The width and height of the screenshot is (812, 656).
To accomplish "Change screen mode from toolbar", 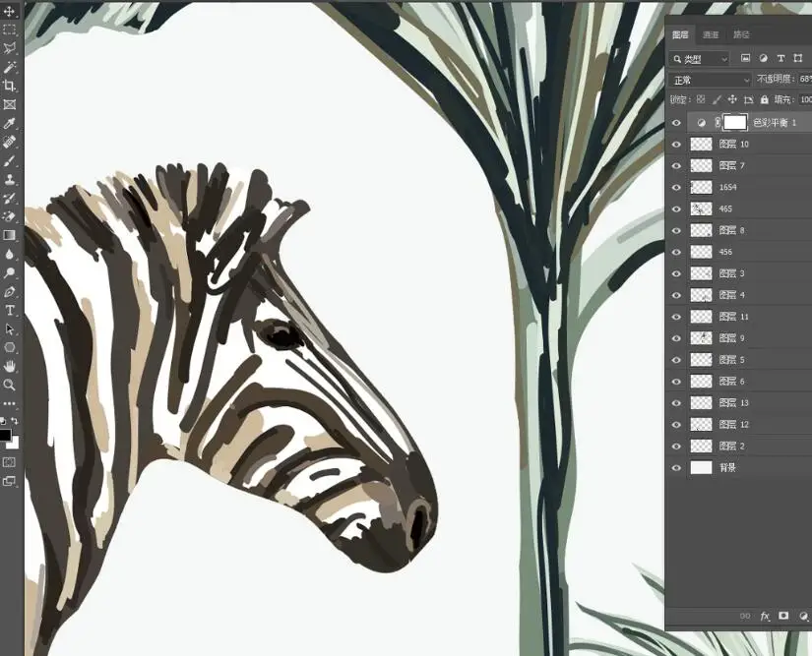I will click(x=9, y=482).
